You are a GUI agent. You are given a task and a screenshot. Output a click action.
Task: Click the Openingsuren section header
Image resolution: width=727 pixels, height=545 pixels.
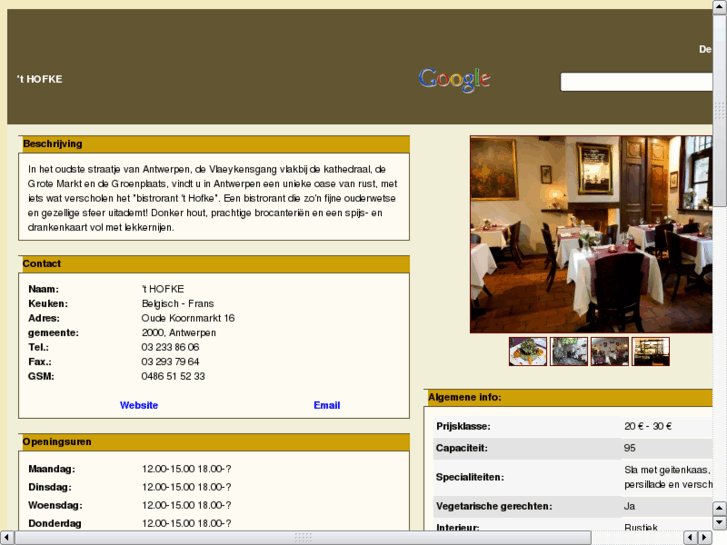tap(57, 442)
